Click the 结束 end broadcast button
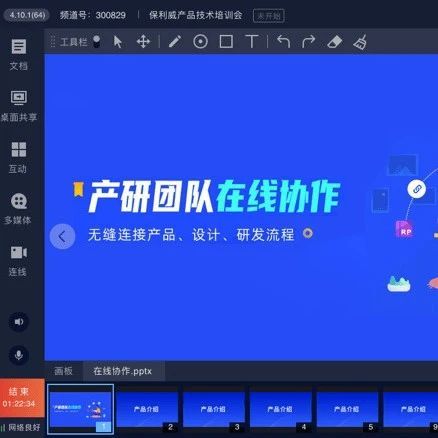Image resolution: width=438 pixels, height=438 pixels. (x=22, y=397)
